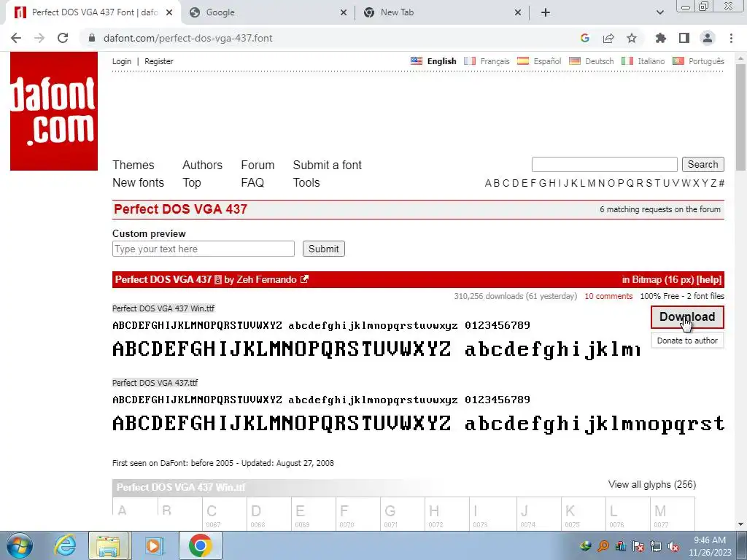Open the Tools page

pyautogui.click(x=306, y=182)
